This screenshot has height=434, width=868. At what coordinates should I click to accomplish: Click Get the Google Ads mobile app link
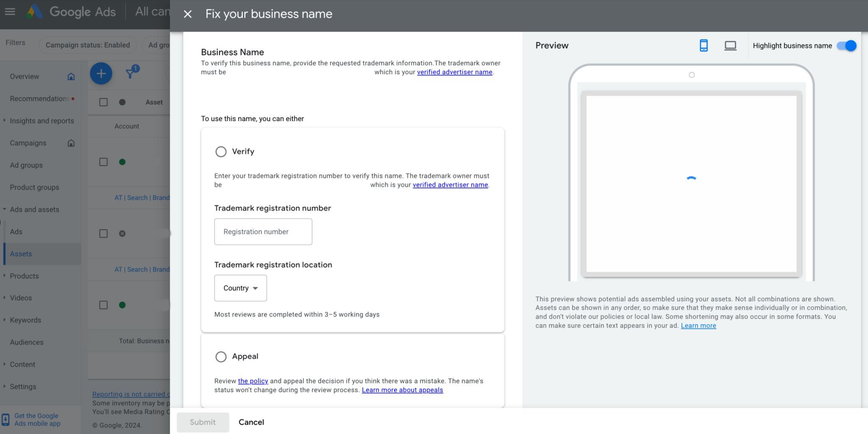pyautogui.click(x=37, y=420)
